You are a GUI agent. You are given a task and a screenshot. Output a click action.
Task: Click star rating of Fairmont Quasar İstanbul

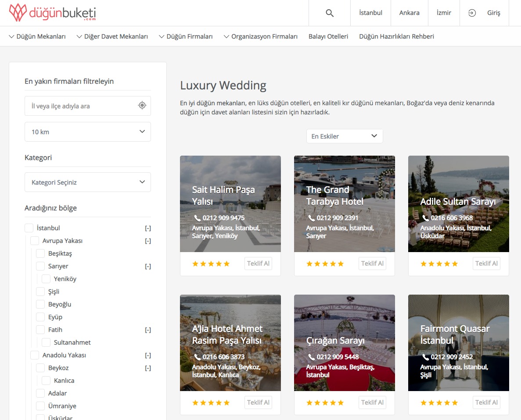(x=439, y=403)
